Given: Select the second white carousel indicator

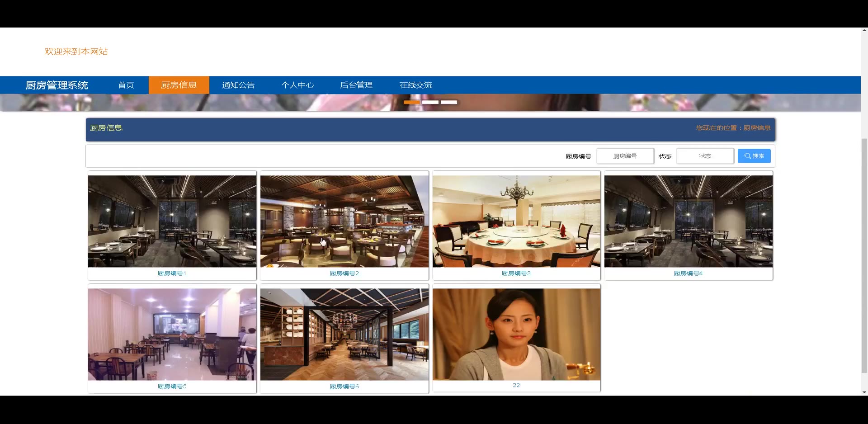Looking at the screenshot, I should 430,102.
